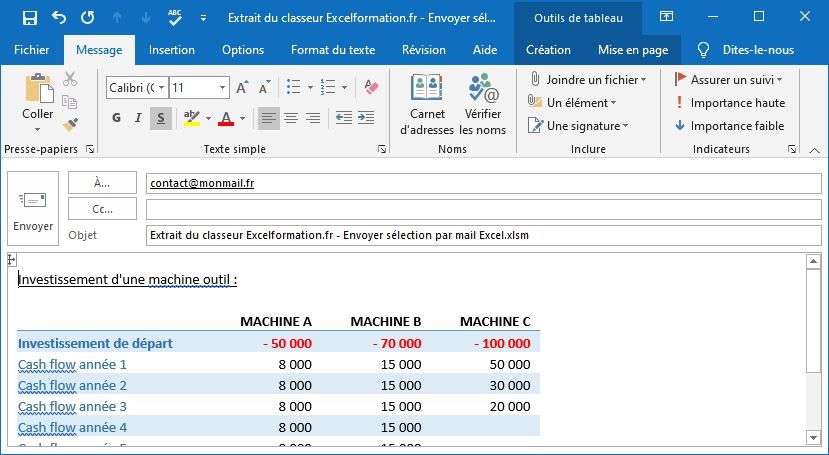Toggle italic (I) formatting

coord(138,118)
